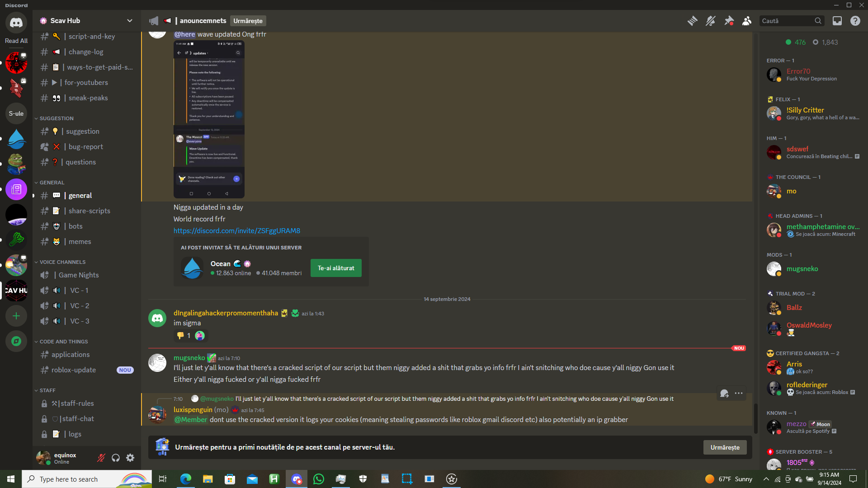
Task: Open the Help question mark icon
Action: (x=855, y=21)
